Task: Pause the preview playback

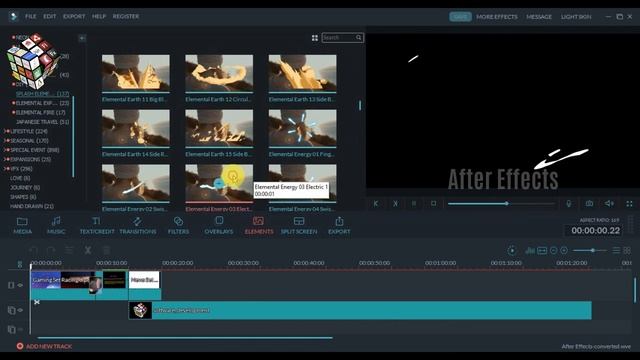Action: point(414,203)
